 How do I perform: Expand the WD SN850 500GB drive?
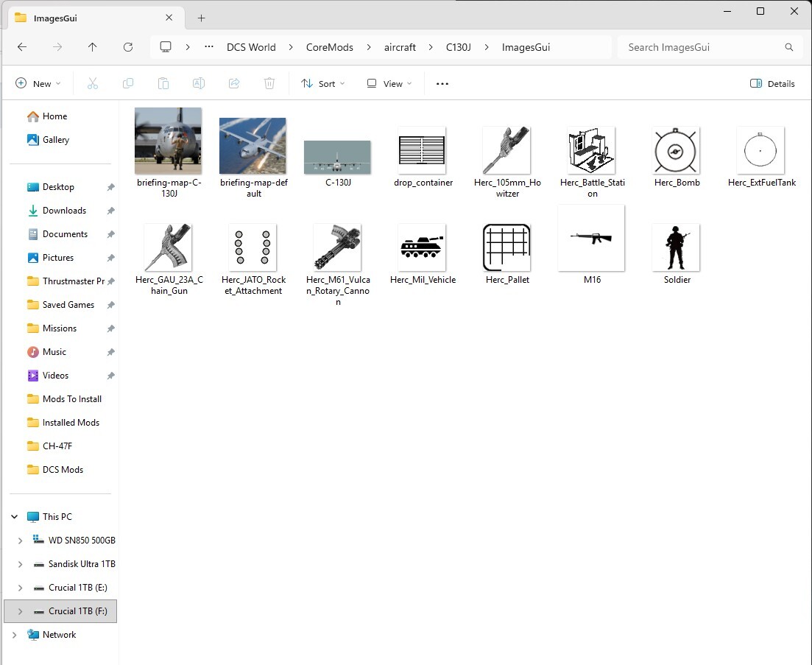[20, 541]
